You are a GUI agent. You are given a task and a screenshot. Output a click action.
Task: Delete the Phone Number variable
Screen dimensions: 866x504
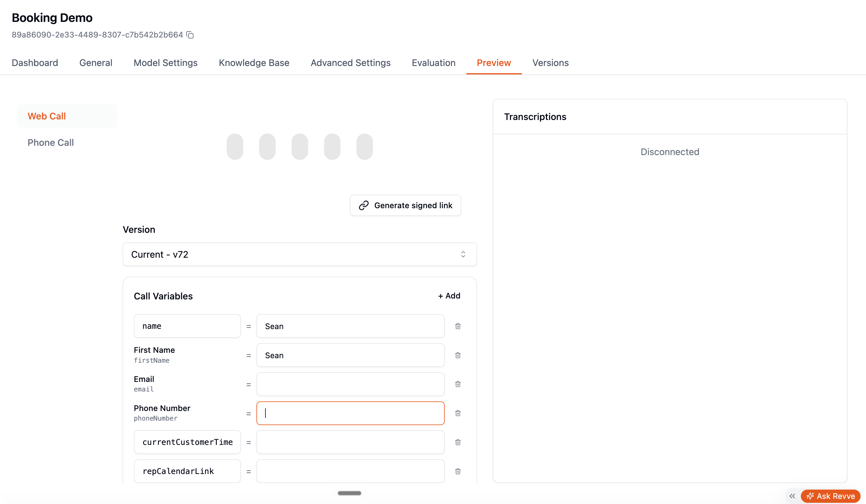pyautogui.click(x=458, y=413)
